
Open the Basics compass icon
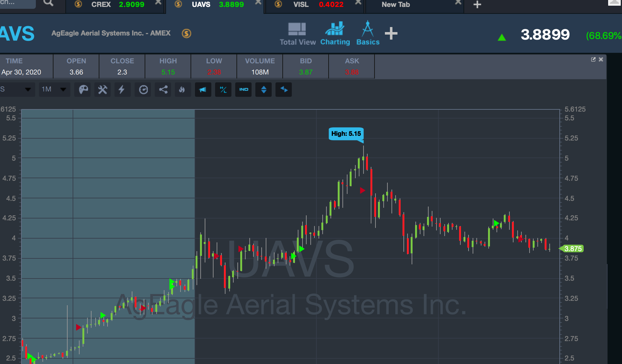[368, 34]
